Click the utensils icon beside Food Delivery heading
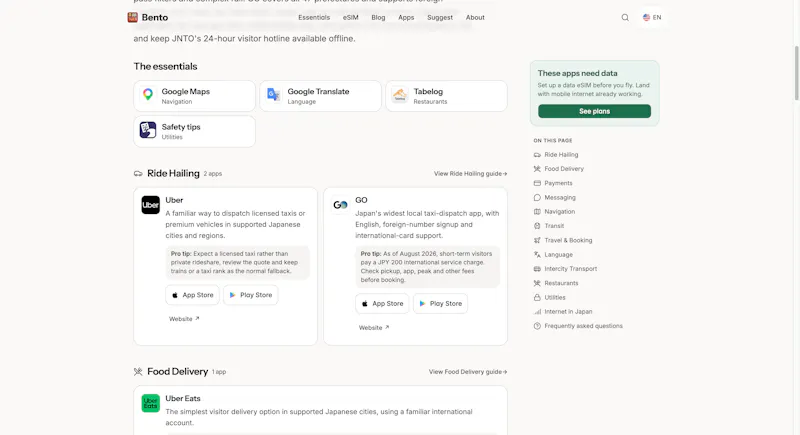 click(138, 372)
